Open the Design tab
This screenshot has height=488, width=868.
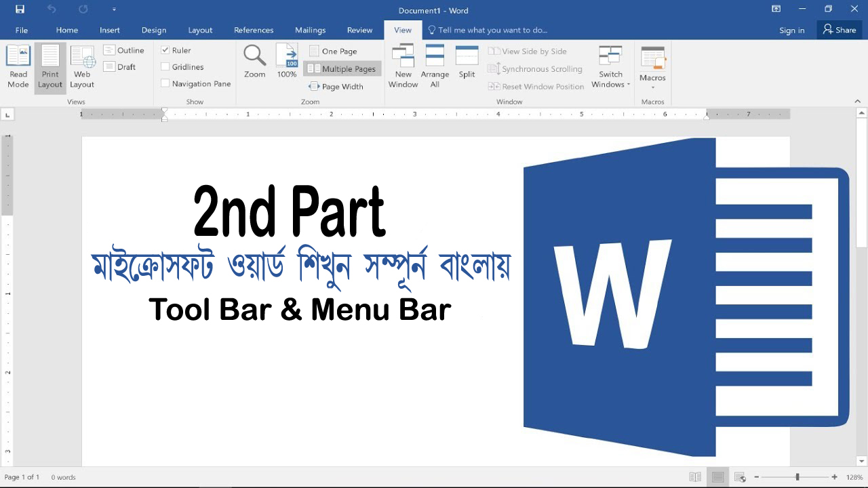[x=154, y=30]
